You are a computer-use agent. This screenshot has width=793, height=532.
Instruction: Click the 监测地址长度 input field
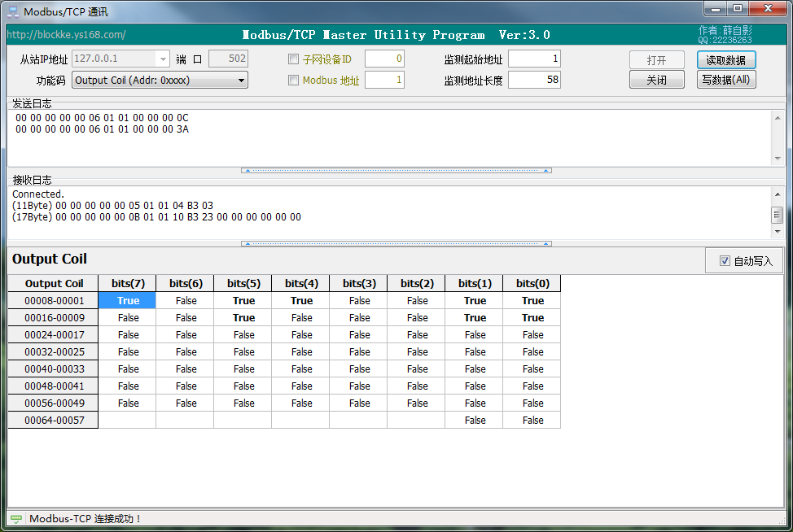534,80
